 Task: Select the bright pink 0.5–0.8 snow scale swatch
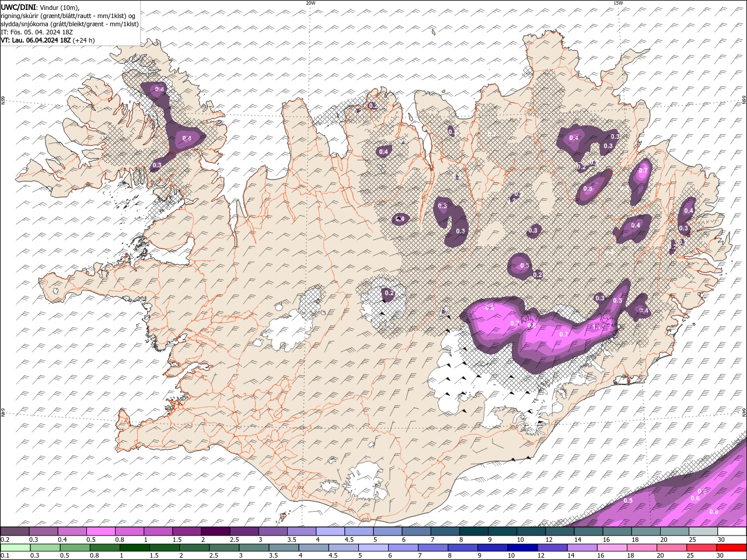(x=100, y=531)
